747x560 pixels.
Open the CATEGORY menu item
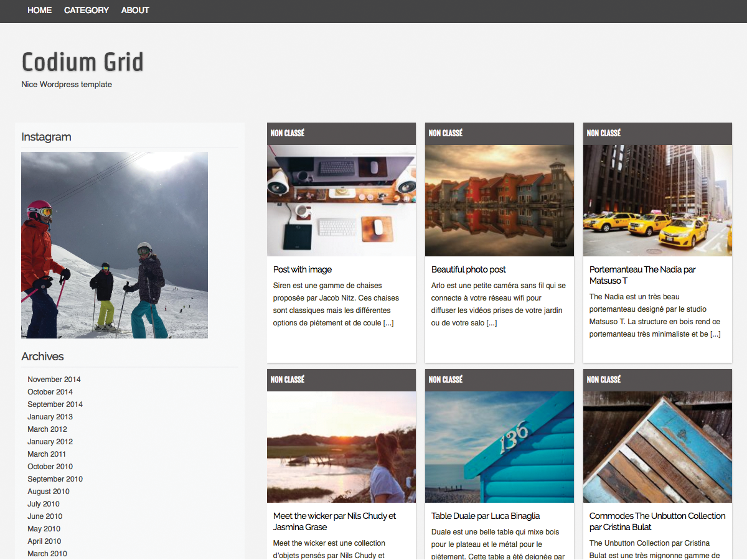click(x=86, y=10)
